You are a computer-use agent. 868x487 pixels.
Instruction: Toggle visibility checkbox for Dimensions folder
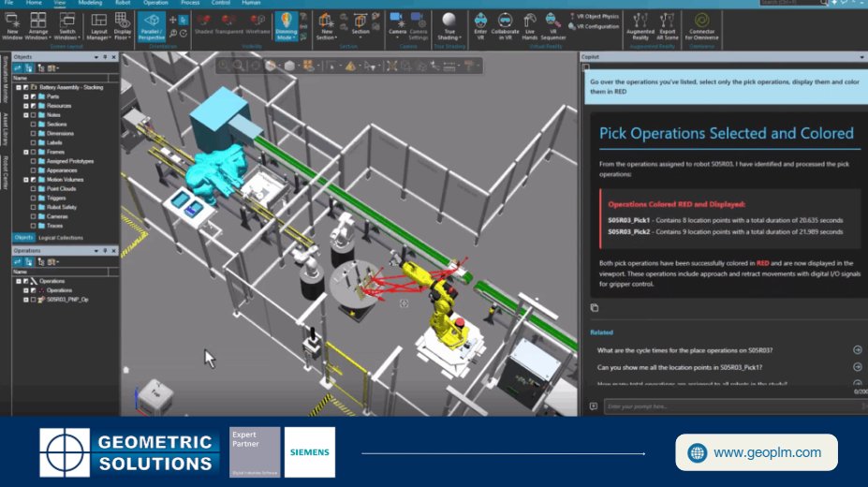pyautogui.click(x=33, y=133)
